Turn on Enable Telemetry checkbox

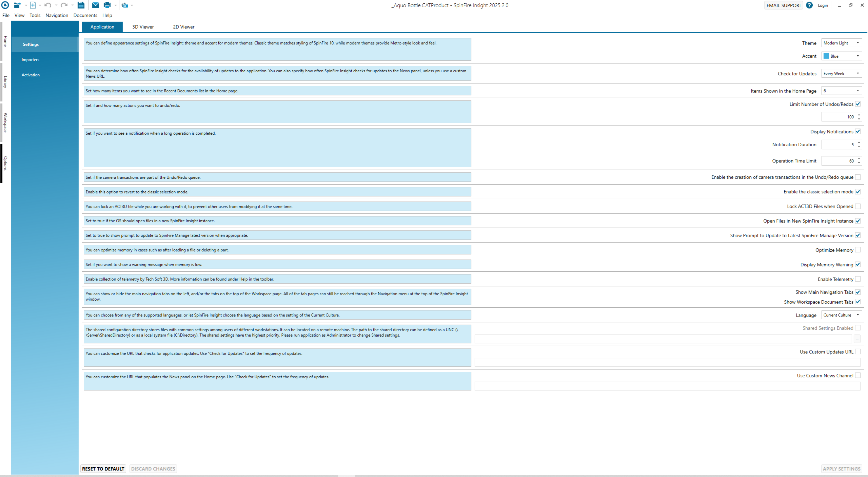click(858, 279)
